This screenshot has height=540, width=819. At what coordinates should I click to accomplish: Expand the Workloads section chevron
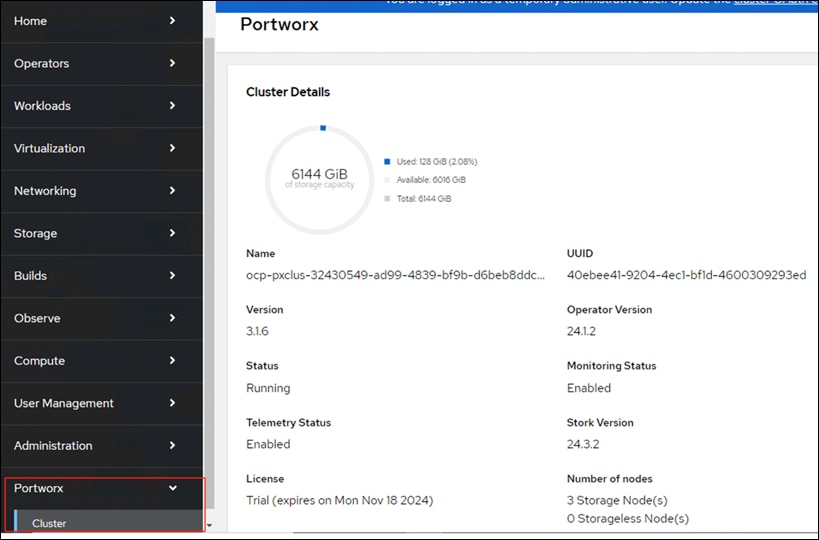tap(172, 105)
